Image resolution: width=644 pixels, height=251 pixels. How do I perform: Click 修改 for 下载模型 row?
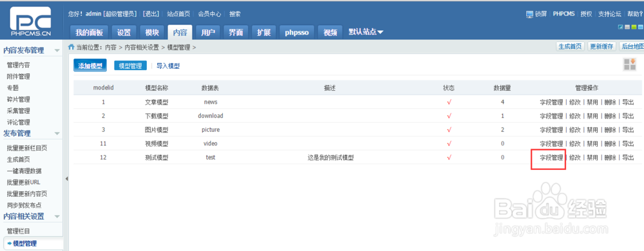coord(575,116)
